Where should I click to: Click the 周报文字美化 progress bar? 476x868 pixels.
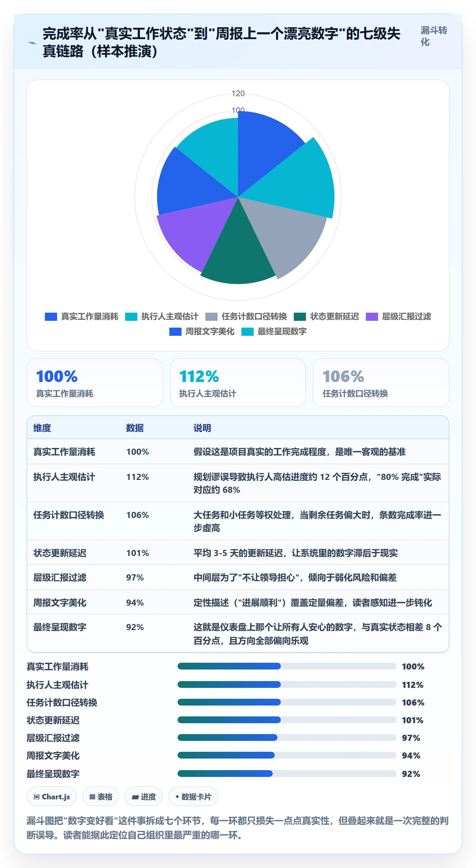pyautogui.click(x=287, y=755)
